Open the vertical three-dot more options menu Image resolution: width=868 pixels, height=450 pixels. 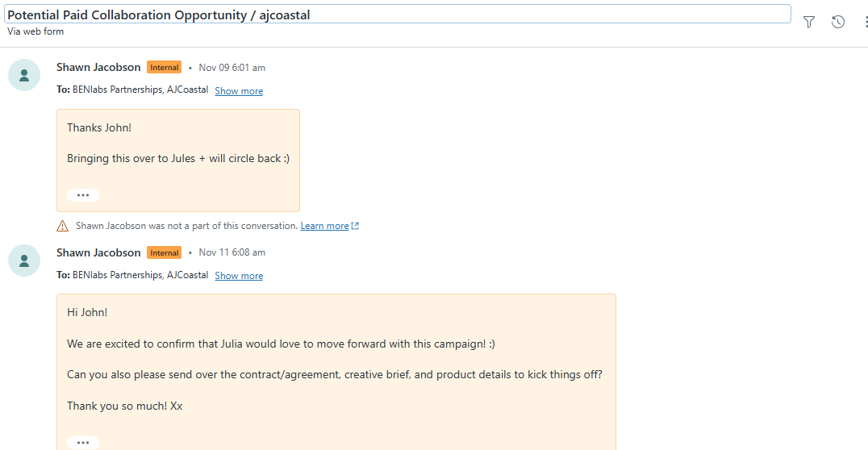click(x=863, y=22)
